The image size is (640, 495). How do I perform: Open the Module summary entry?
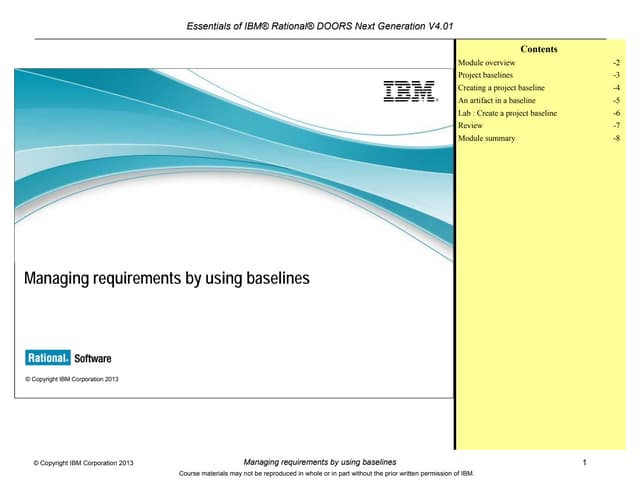point(486,138)
